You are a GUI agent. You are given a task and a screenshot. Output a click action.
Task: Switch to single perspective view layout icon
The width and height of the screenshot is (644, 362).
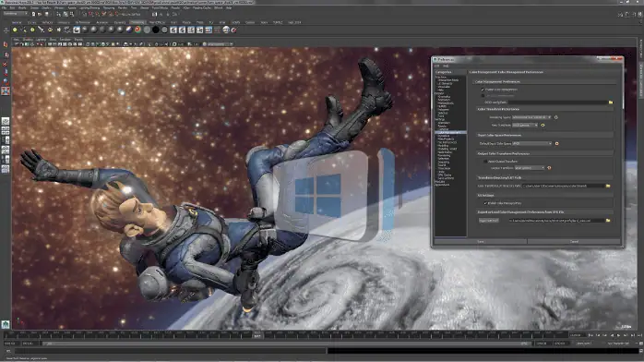coord(6,121)
